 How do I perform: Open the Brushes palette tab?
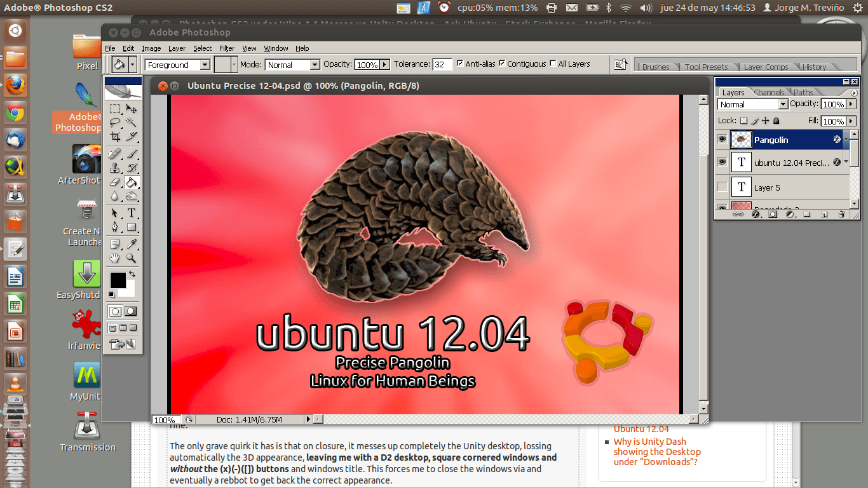656,67
